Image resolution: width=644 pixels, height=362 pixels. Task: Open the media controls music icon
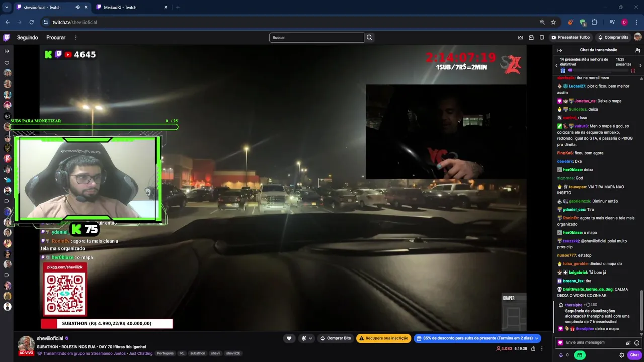(612, 22)
